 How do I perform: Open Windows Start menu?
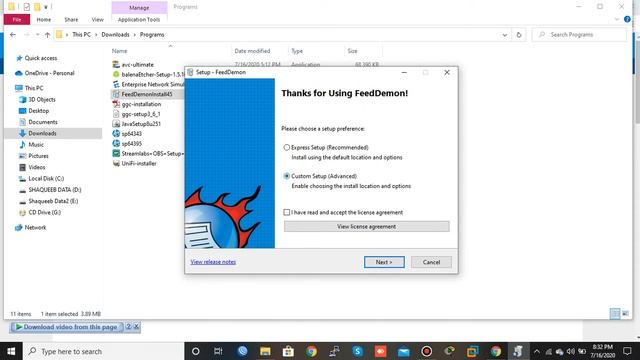(11, 351)
